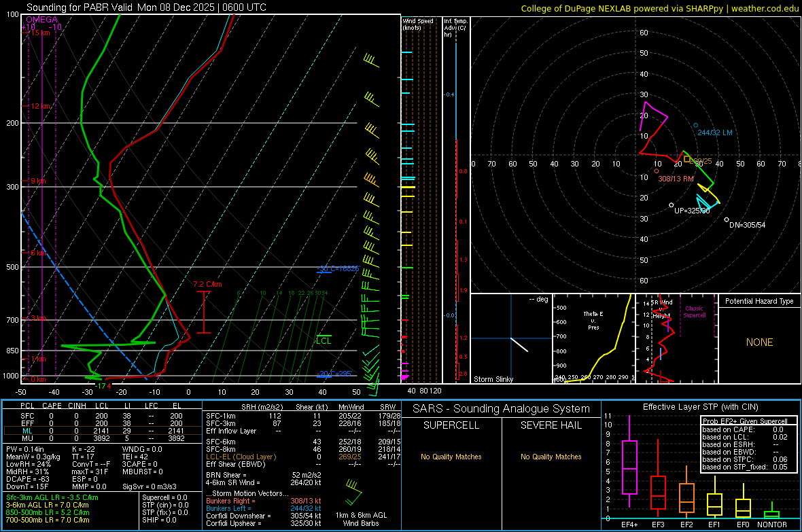Click the 308/13 RM hodograph label
The height and width of the screenshot is (532, 802).
tap(676, 179)
